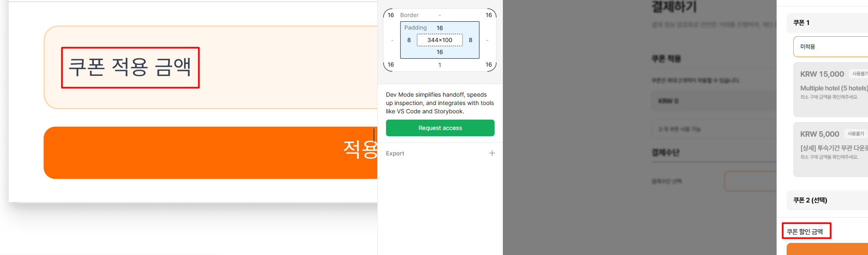The image size is (868, 255).
Task: Click the Padding label in the box model
Action: point(415,27)
